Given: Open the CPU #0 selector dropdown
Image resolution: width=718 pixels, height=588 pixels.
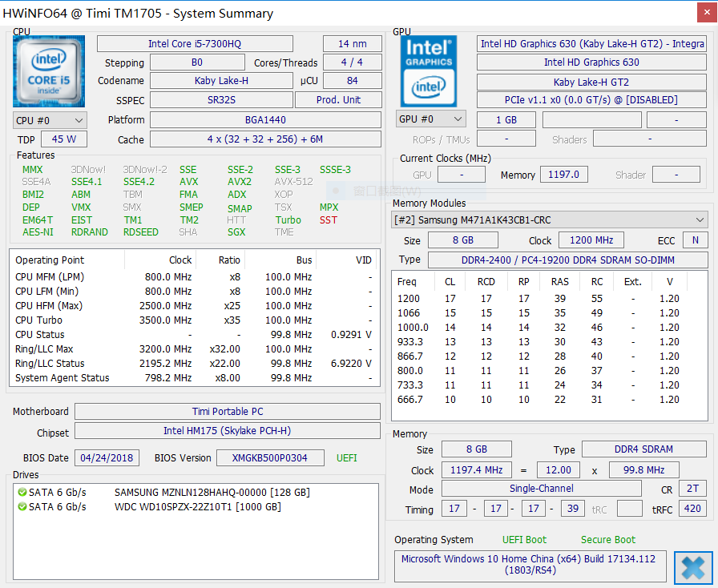Looking at the screenshot, I should pos(50,120).
